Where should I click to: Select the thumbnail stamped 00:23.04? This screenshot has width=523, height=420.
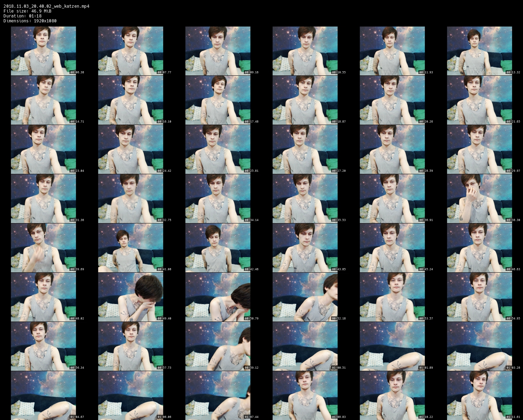pos(43,149)
